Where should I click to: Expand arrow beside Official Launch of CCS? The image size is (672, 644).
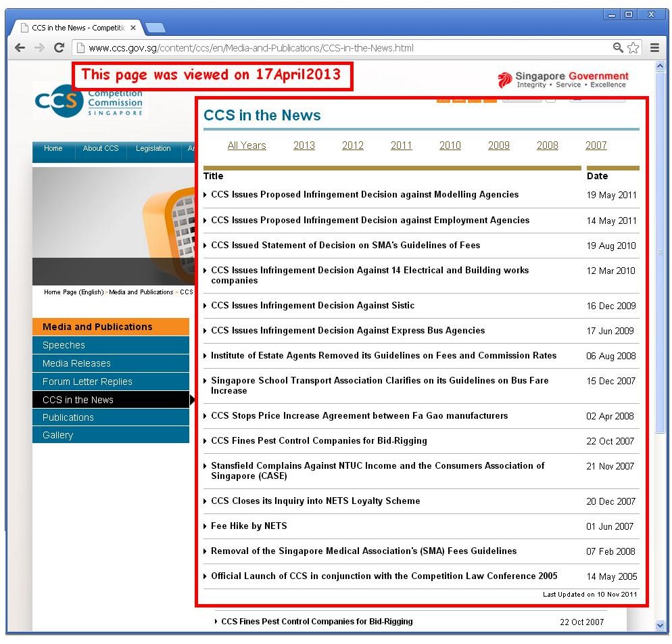[205, 576]
